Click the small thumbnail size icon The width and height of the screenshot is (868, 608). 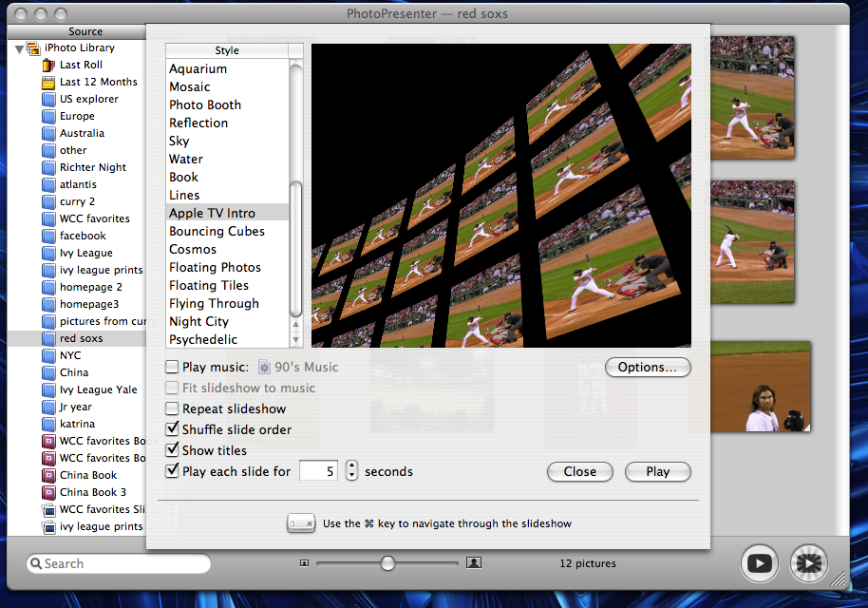[x=304, y=563]
